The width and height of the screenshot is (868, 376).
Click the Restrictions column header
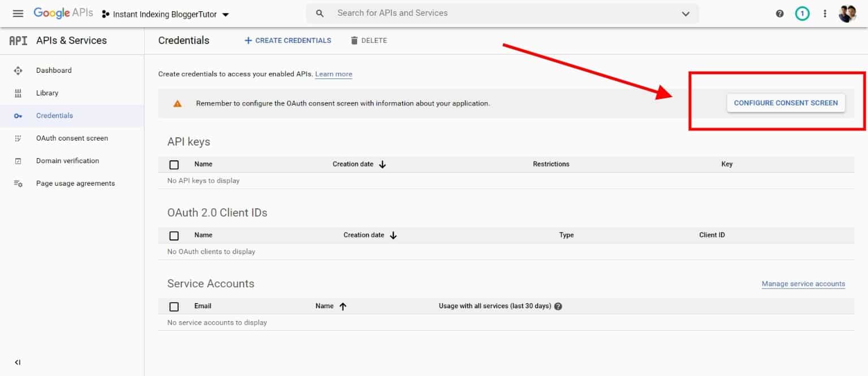pos(551,164)
